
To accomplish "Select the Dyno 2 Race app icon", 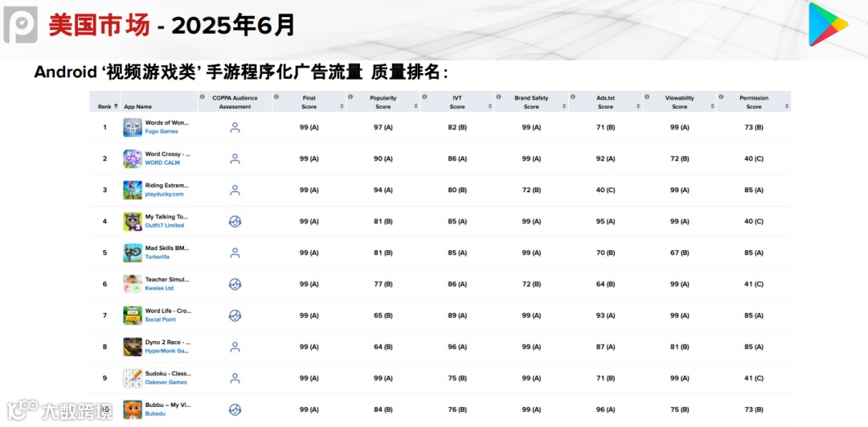I will tap(133, 347).
